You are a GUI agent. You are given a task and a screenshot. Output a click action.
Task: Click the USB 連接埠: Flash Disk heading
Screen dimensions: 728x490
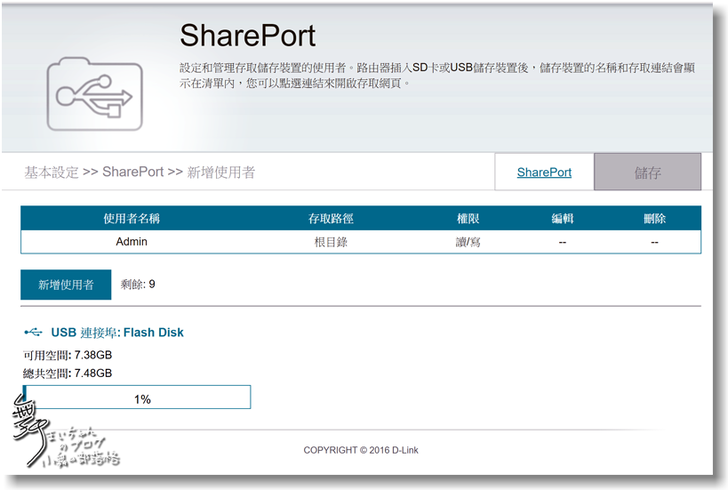tap(117, 332)
